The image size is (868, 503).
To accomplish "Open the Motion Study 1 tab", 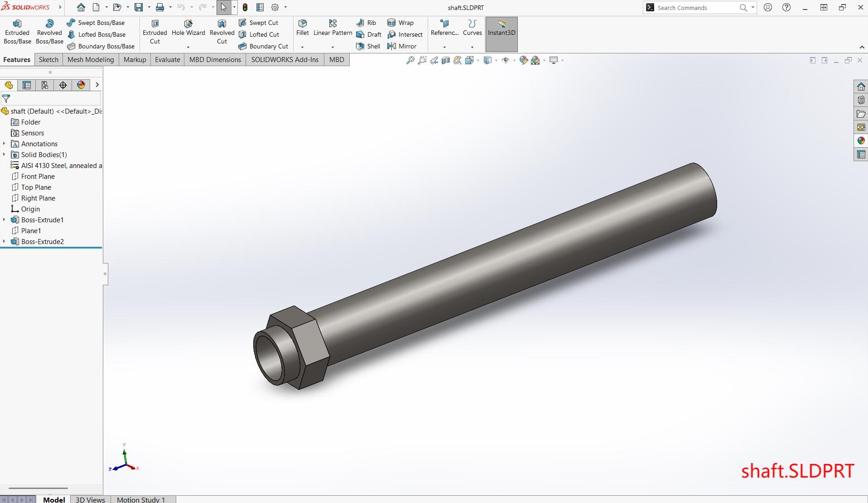I will point(140,499).
